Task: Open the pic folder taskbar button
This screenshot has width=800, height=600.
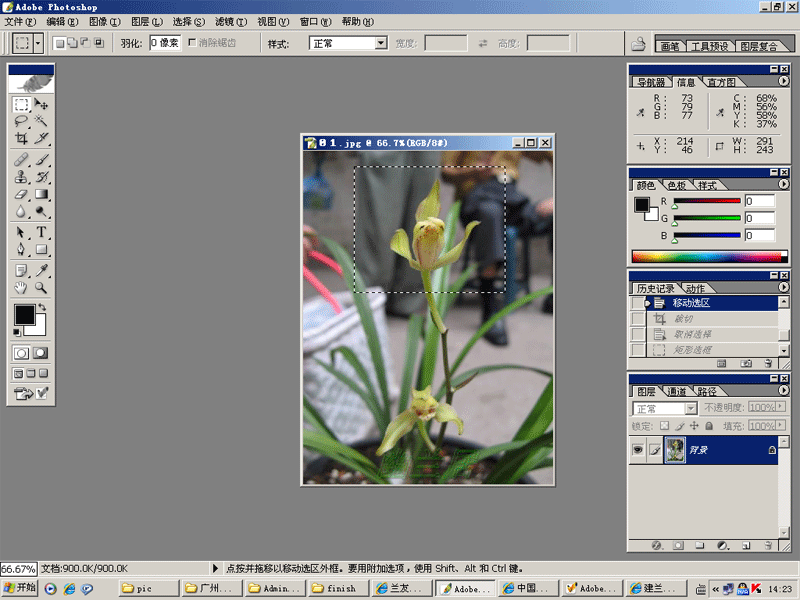Action: coord(149,588)
